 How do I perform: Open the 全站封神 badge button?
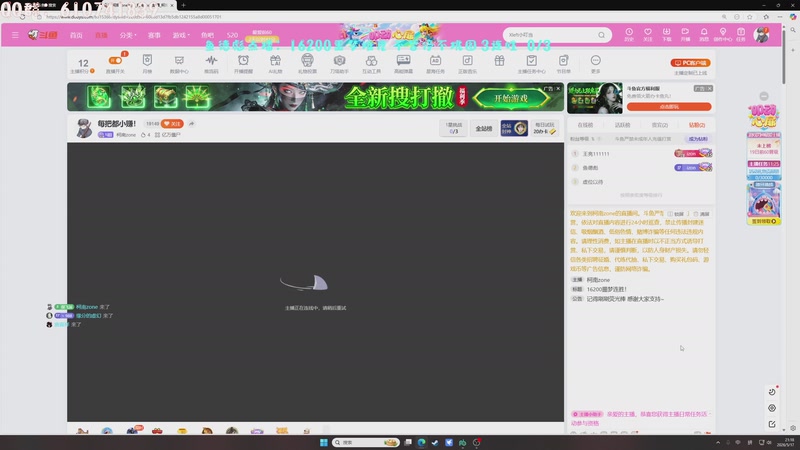[x=514, y=129]
